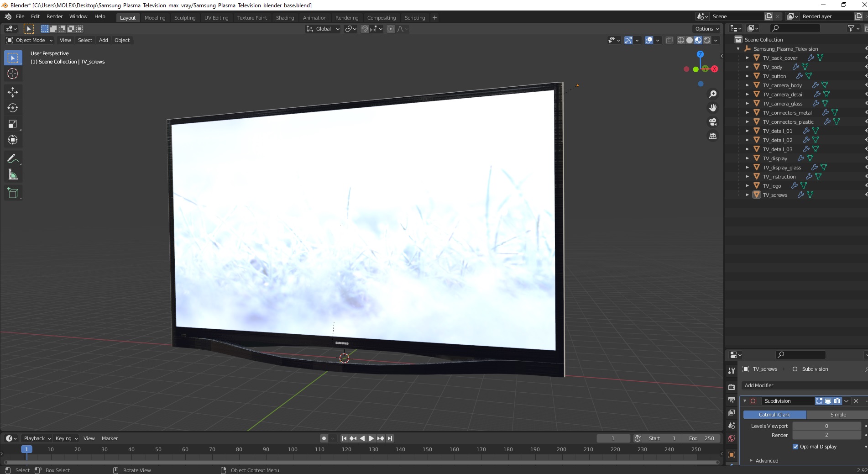Screen dimensions: 868x474
Task: Switch to the UV Editing tab
Action: [216, 18]
